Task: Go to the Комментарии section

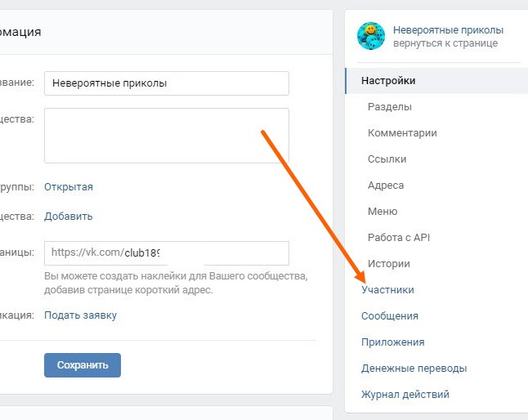Action: point(402,133)
